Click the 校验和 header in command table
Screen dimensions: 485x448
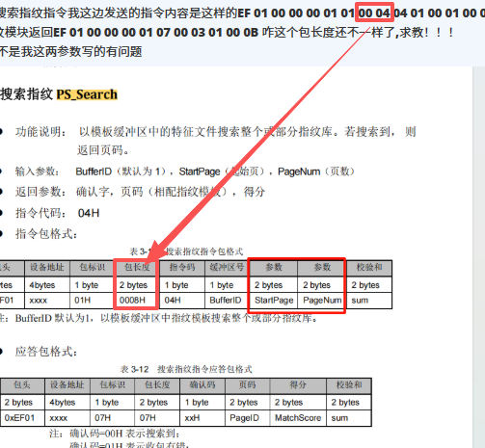pos(369,267)
